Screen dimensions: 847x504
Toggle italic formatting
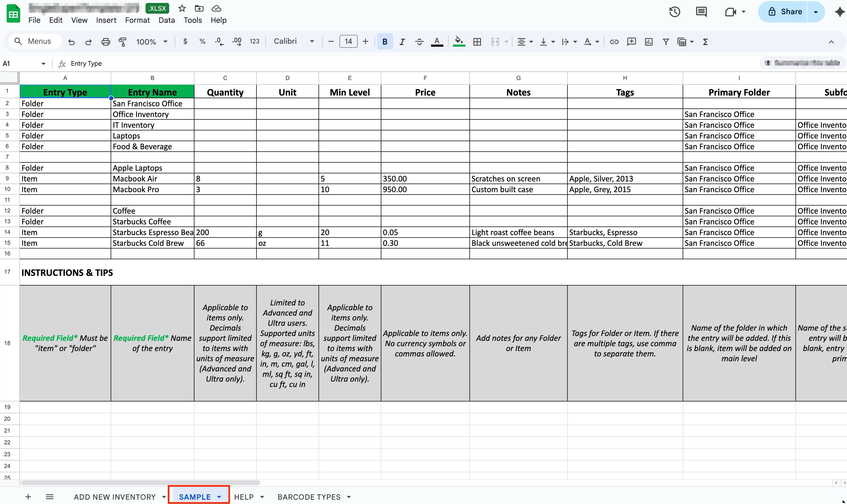point(402,42)
